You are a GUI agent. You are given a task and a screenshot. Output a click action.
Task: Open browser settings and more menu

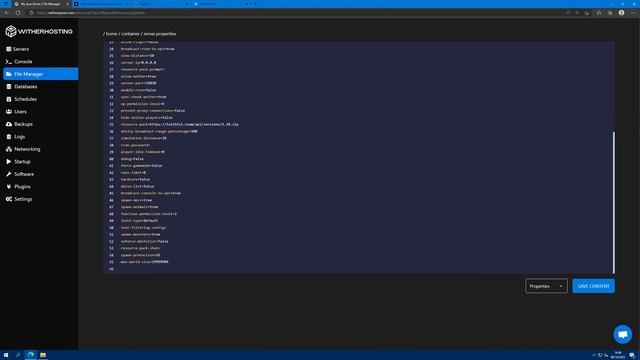633,13
